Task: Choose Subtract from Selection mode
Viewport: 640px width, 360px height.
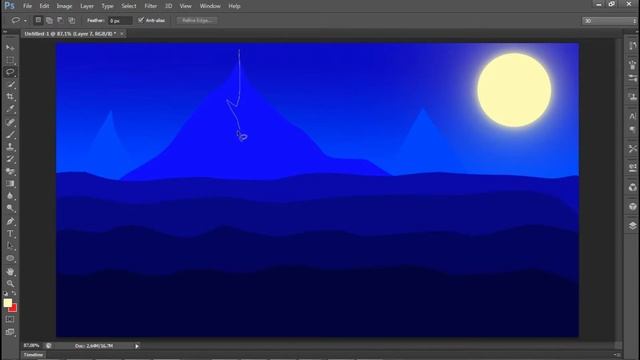Action: pyautogui.click(x=60, y=20)
